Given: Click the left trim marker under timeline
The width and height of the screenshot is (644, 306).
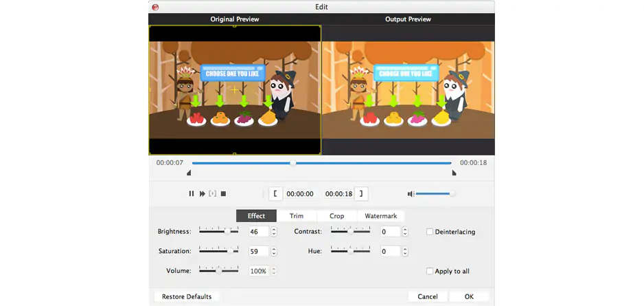Looking at the screenshot, I should [x=189, y=173].
